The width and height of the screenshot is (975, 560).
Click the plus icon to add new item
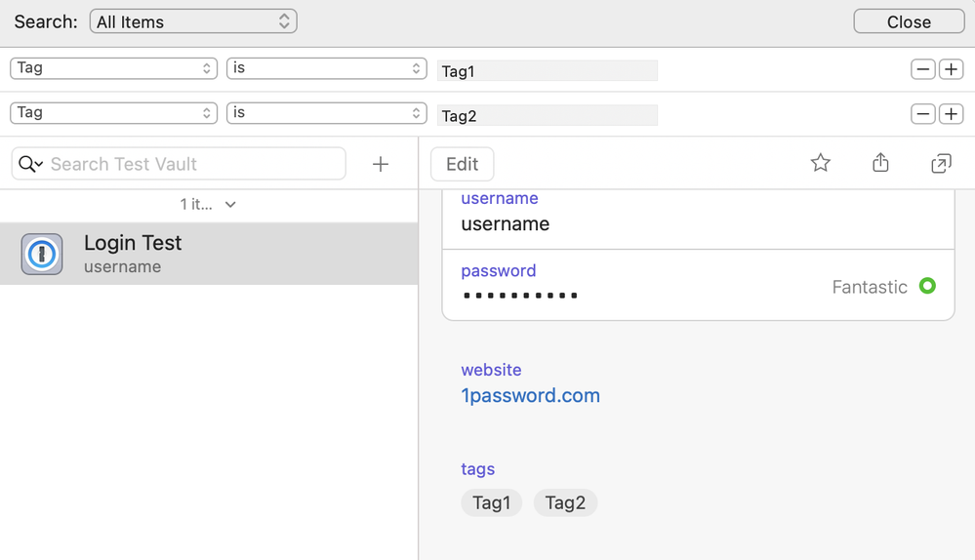tap(381, 164)
